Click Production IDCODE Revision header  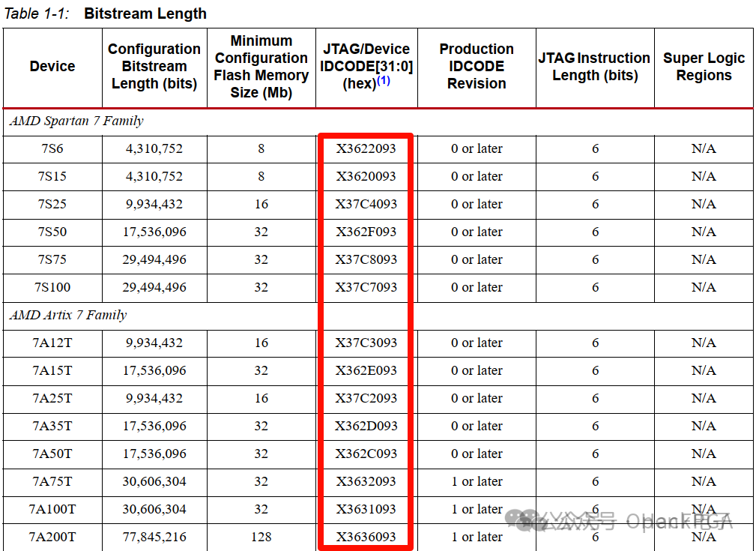[477, 66]
